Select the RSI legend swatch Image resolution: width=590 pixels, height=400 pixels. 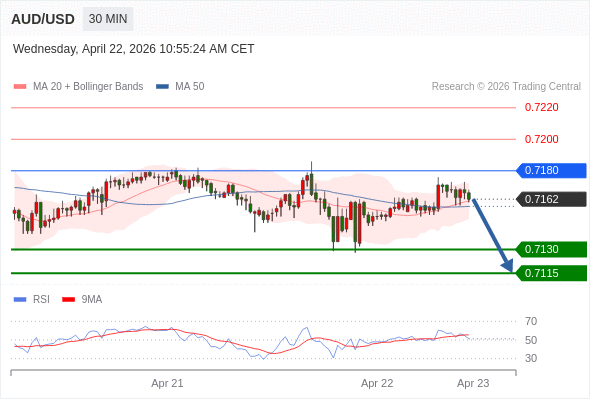click(x=20, y=300)
